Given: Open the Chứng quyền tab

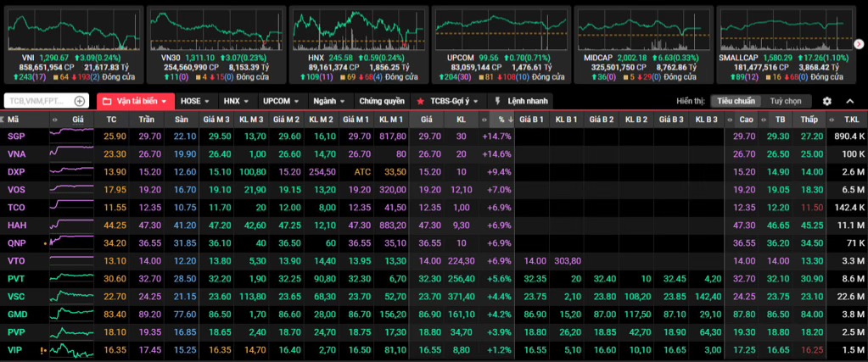Looking at the screenshot, I should point(381,101).
